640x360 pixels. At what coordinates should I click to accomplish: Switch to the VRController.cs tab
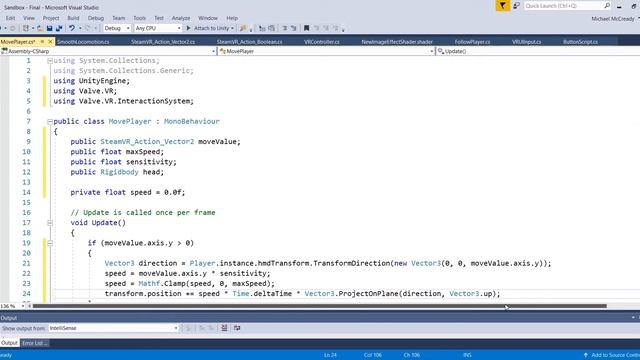click(x=322, y=42)
